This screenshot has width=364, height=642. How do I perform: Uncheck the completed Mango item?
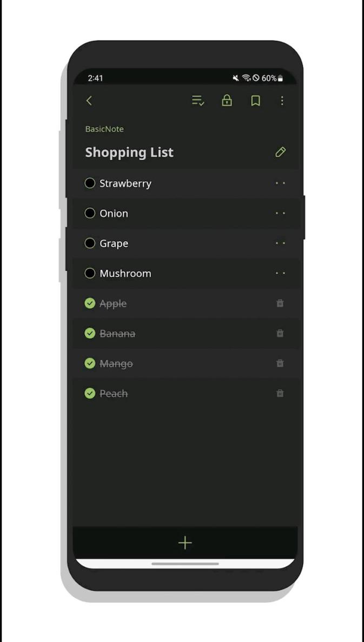(x=90, y=363)
